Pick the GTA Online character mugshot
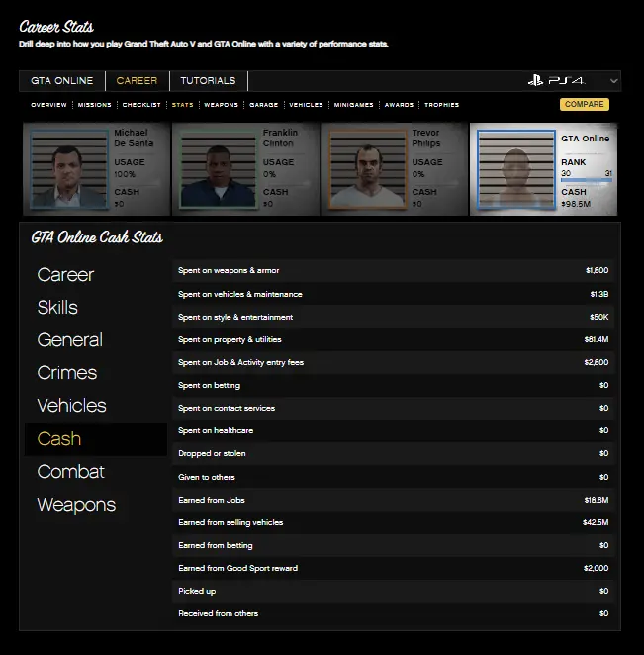Viewport: 644px width, 655px height. [514, 169]
